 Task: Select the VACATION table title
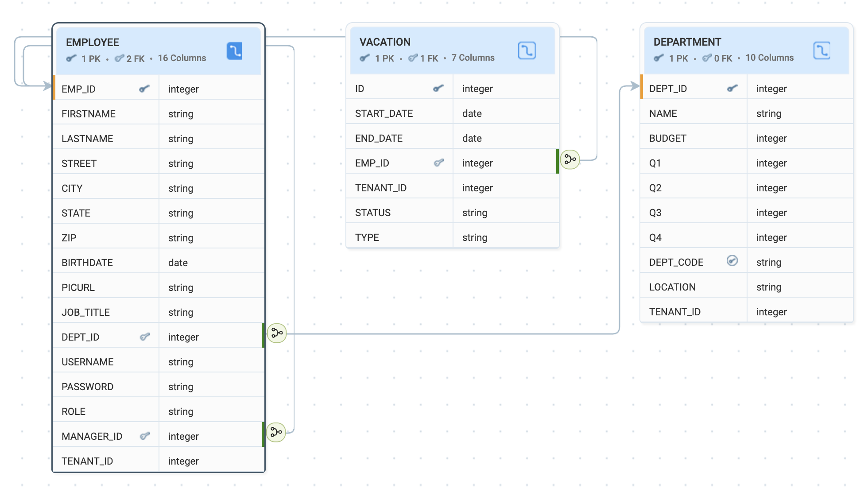tap(385, 42)
